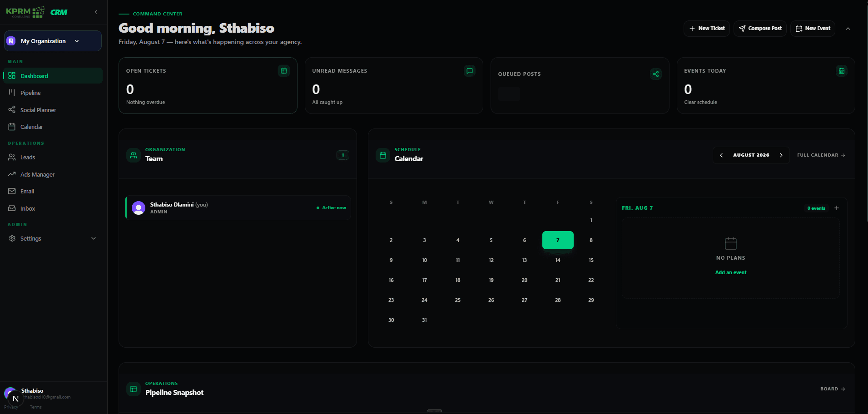Expand the Settings menu chevron
This screenshot has width=868, height=414.
tap(94, 238)
